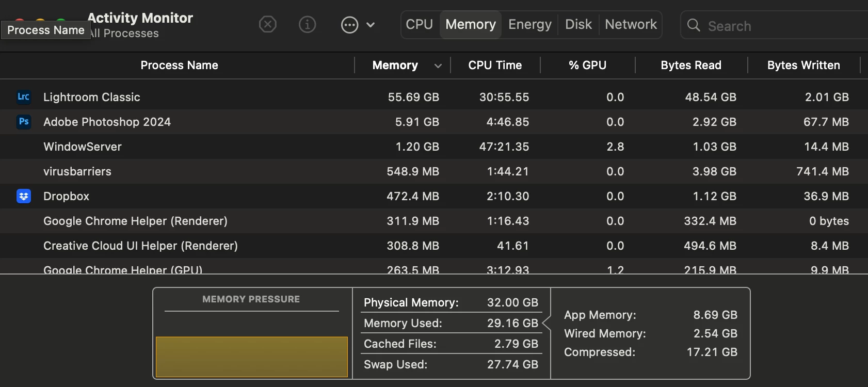
Task: Sort by Process Name column header
Action: [x=179, y=65]
